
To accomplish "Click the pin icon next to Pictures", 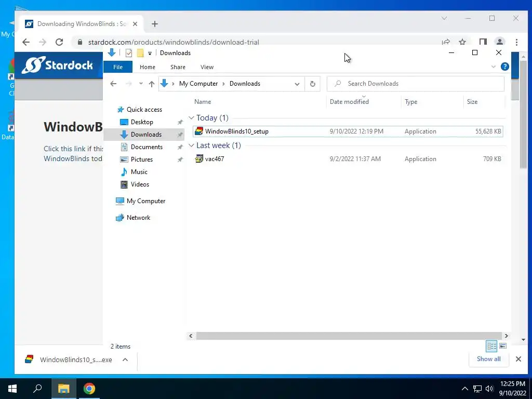I will point(180,160).
